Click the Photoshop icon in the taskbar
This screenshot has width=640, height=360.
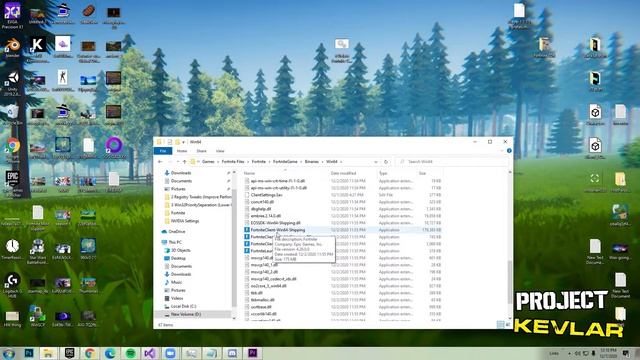point(29,353)
